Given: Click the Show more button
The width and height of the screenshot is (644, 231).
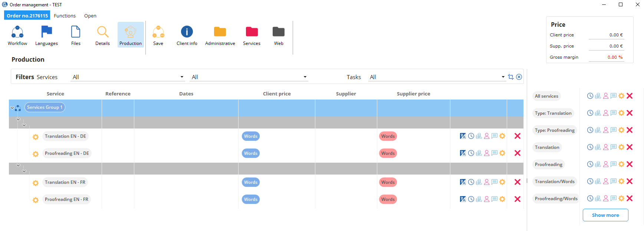Looking at the screenshot, I should [x=605, y=215].
